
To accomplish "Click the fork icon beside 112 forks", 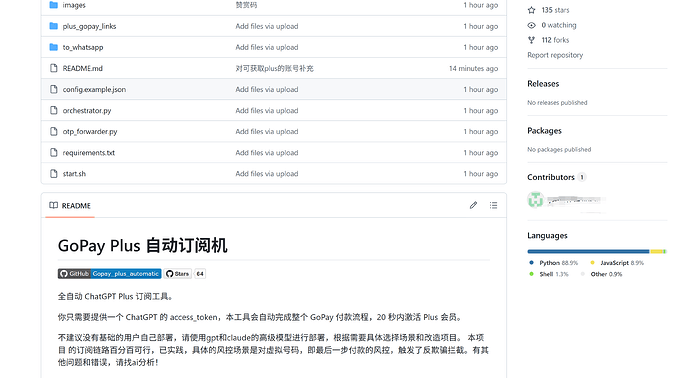I will click(532, 40).
